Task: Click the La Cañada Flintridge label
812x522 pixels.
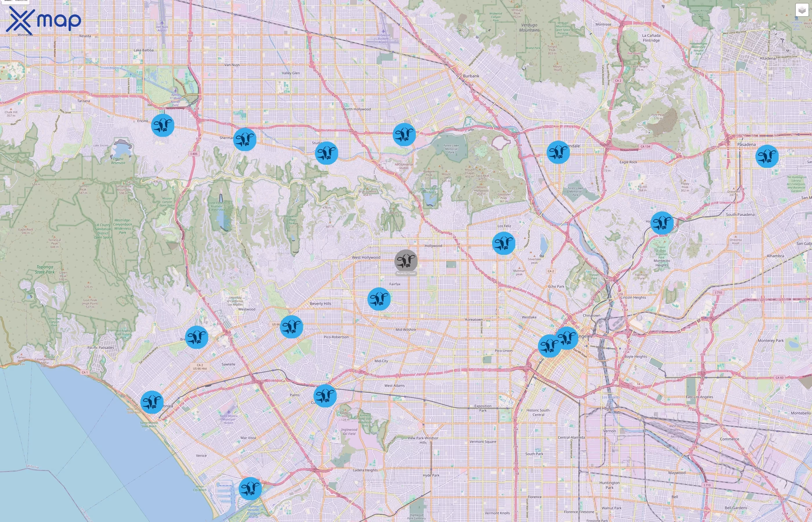Action: coord(651,38)
